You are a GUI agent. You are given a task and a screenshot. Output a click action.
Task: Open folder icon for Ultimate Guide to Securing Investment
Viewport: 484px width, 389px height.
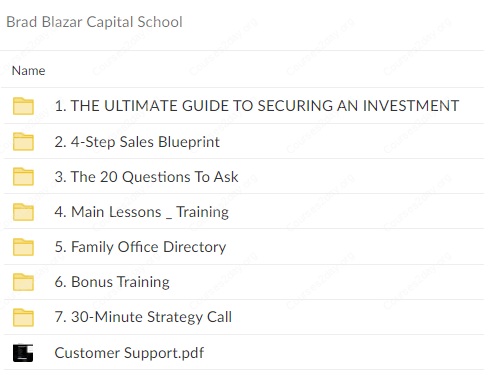pos(23,106)
